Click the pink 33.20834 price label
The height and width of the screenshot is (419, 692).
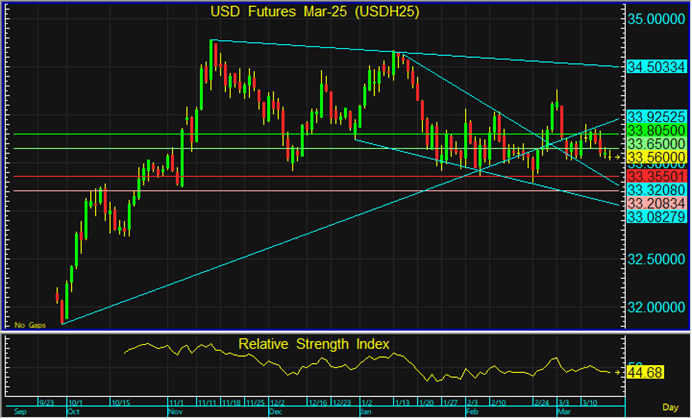656,203
